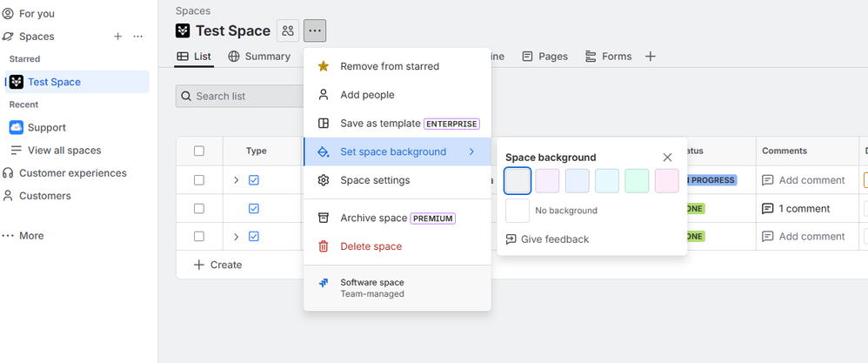Click the plus icon after Forms tab
The image size is (868, 363).
click(650, 57)
